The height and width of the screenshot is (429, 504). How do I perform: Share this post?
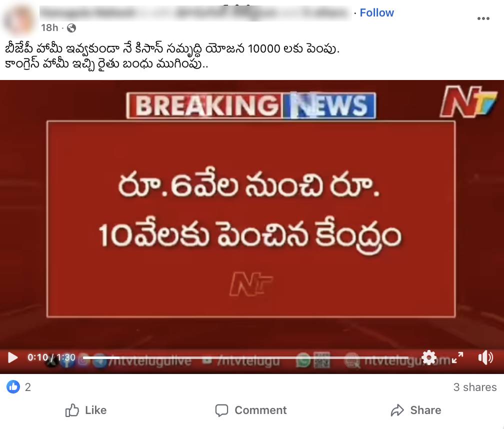[416, 410]
